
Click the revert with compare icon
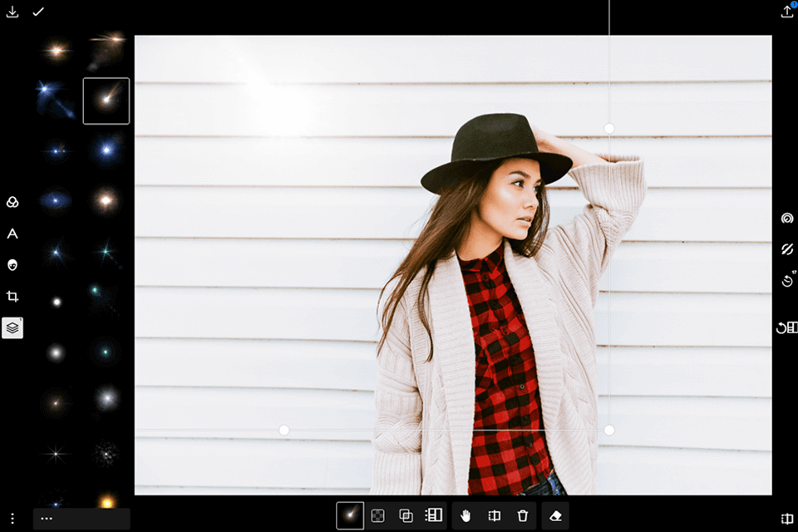787,328
